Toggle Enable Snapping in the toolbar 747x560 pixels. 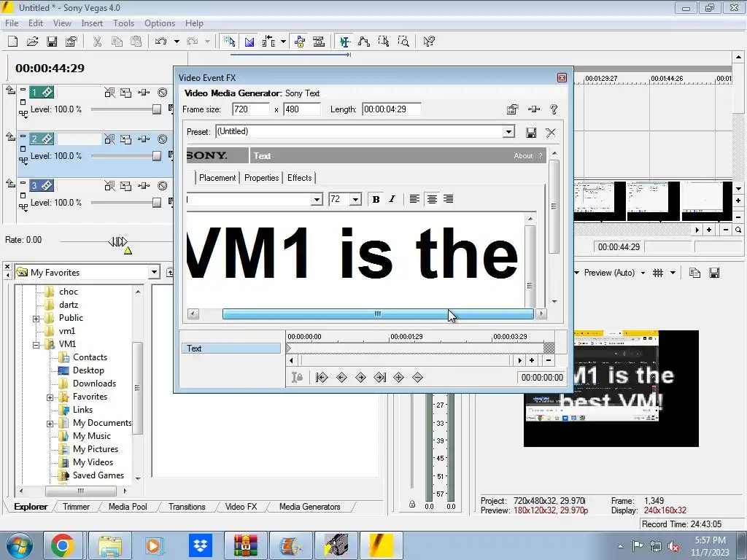[230, 42]
